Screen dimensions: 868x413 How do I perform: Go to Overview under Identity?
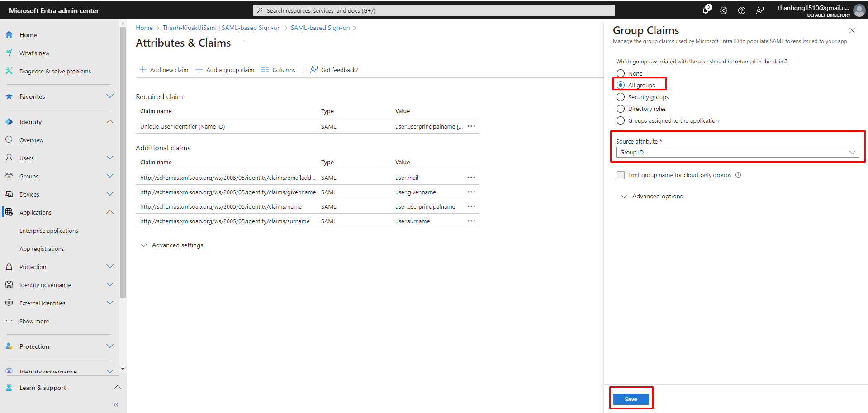tap(31, 140)
